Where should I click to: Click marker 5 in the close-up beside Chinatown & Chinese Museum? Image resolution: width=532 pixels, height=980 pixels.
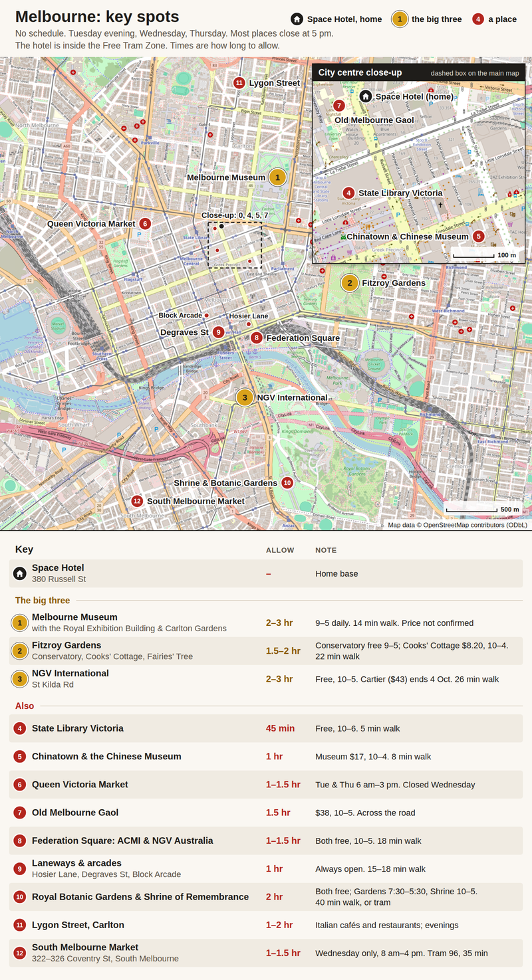click(x=478, y=236)
